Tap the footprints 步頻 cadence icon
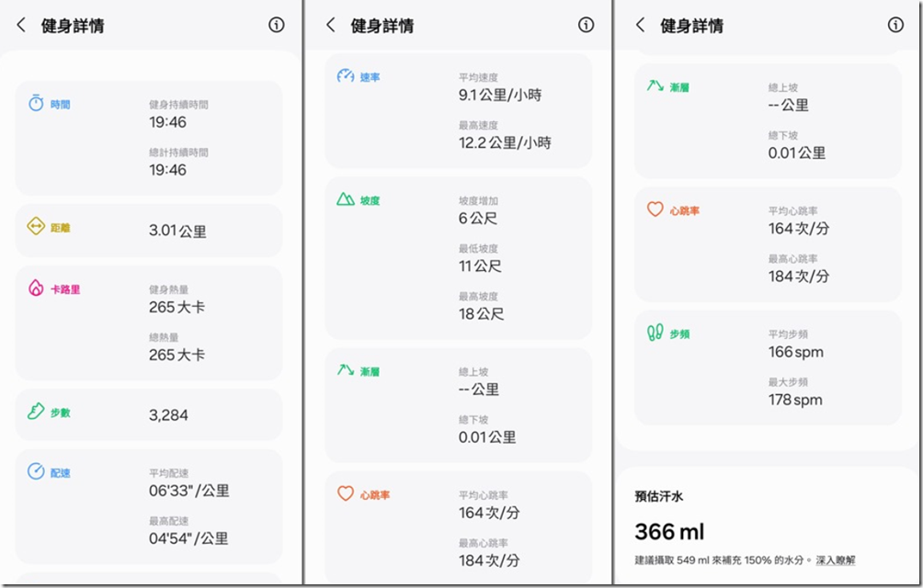923x588 pixels. [x=655, y=333]
